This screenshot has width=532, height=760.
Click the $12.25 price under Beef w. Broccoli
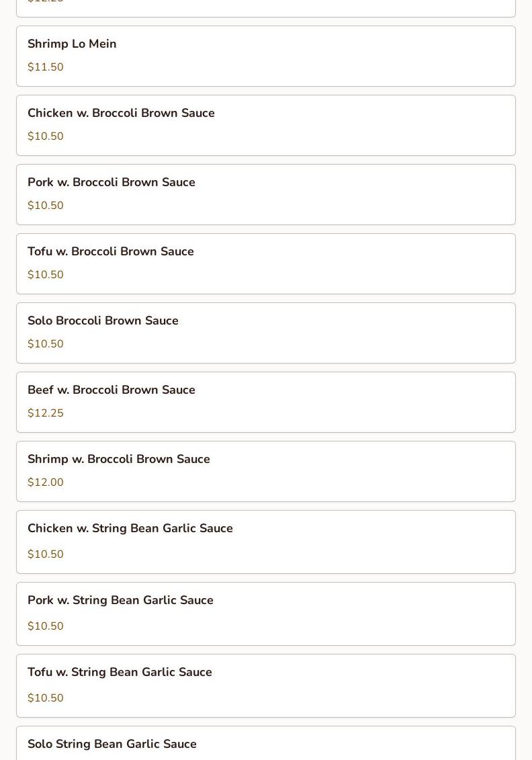(x=46, y=413)
